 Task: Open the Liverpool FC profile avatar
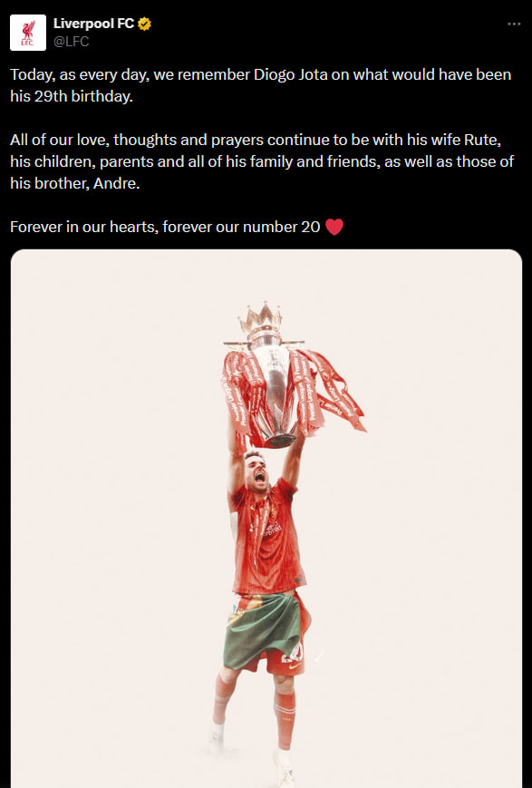click(x=27, y=33)
